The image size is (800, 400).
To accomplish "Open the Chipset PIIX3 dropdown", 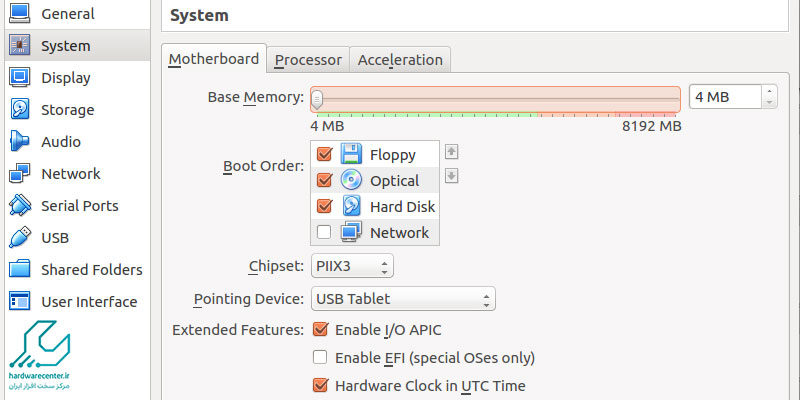I will point(351,267).
